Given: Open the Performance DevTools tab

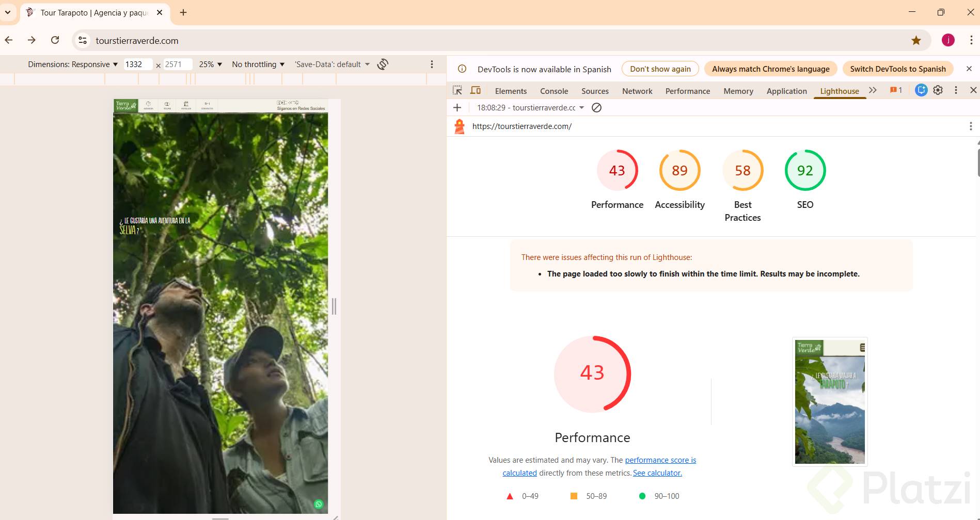Looking at the screenshot, I should pyautogui.click(x=688, y=91).
